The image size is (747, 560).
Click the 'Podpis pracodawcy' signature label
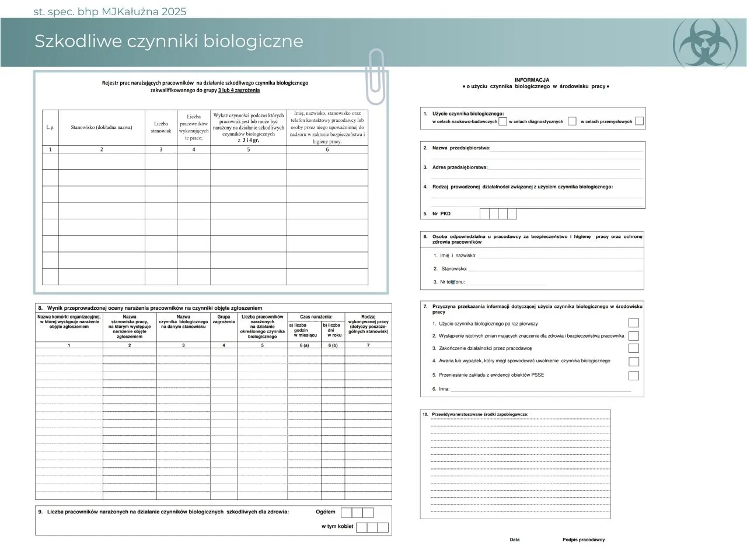coord(584,540)
